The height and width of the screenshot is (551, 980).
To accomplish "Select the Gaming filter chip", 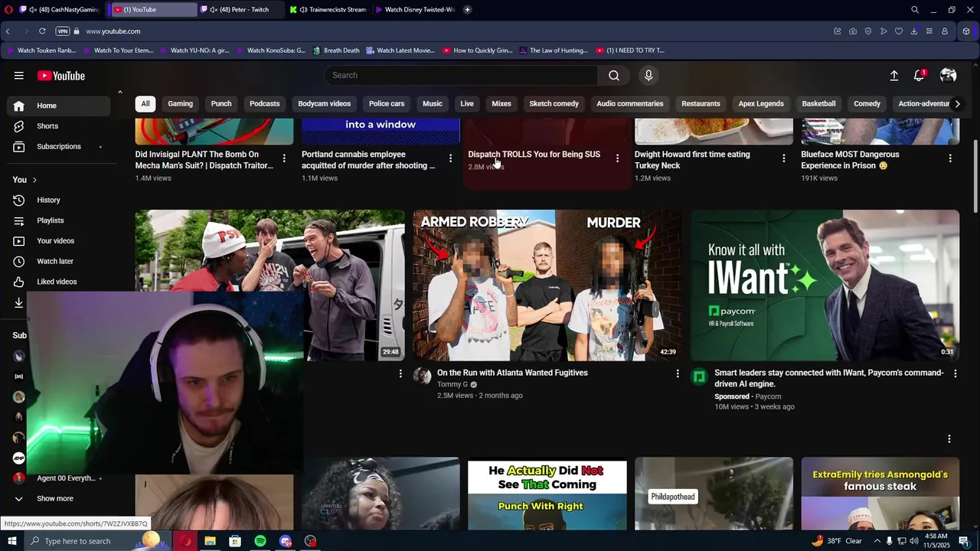I will (181, 103).
